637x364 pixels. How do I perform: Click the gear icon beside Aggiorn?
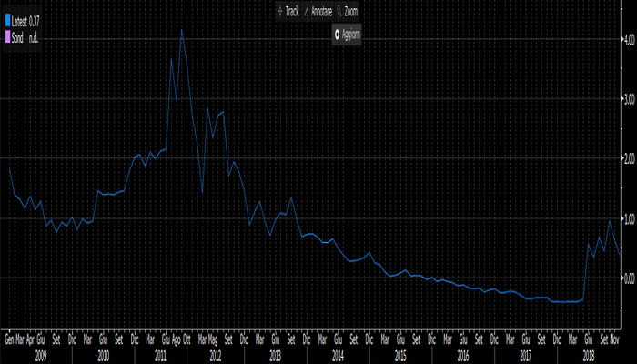[337, 34]
